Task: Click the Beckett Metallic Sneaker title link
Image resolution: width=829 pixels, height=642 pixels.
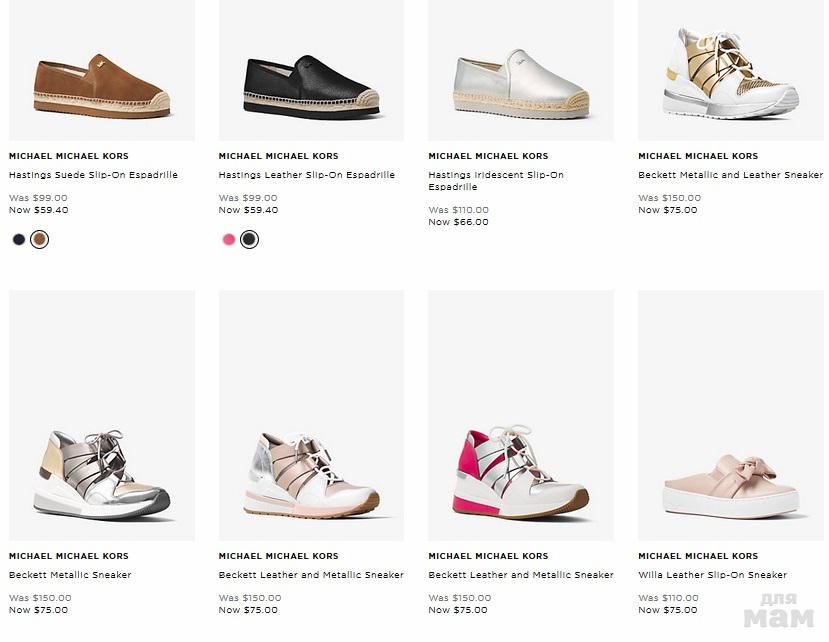Action: [x=70, y=575]
